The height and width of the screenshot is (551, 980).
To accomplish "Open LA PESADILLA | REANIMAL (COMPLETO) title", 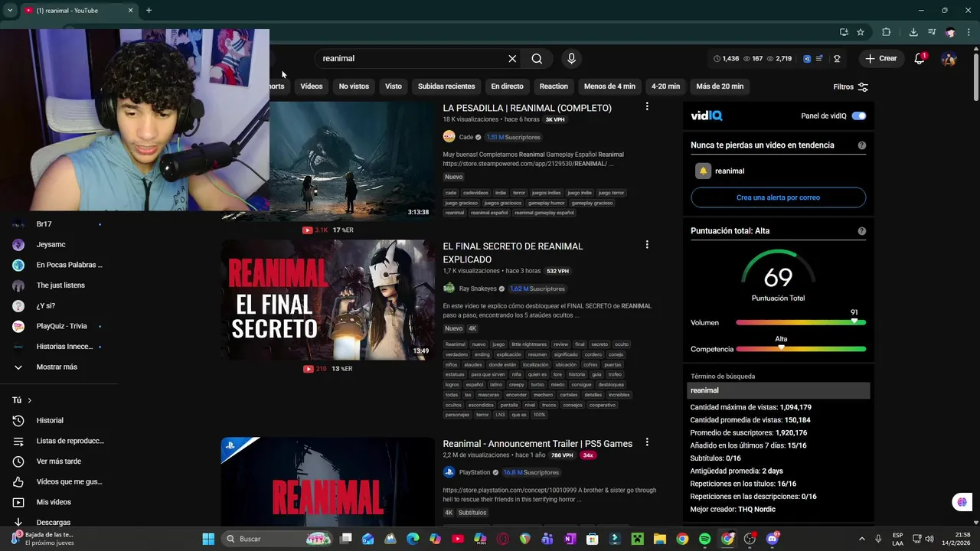I will point(527,108).
